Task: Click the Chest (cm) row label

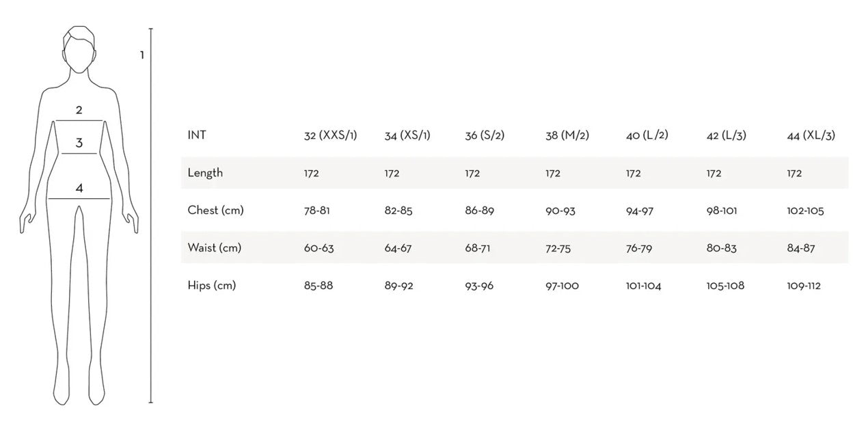Action: tap(215, 211)
